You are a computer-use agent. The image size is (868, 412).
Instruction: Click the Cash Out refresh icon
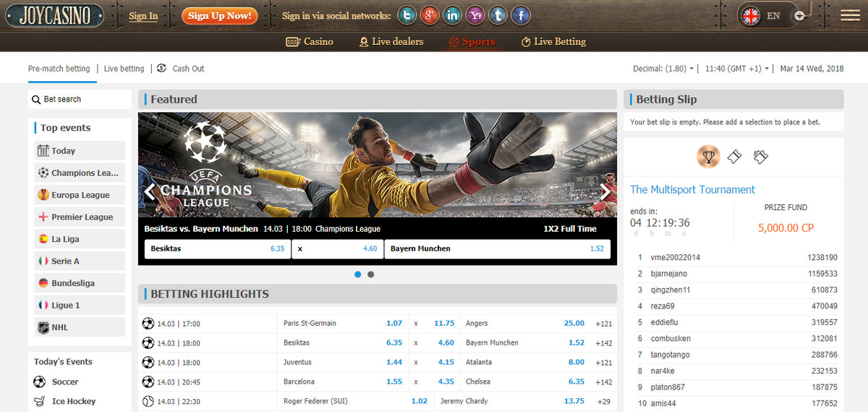(x=161, y=68)
